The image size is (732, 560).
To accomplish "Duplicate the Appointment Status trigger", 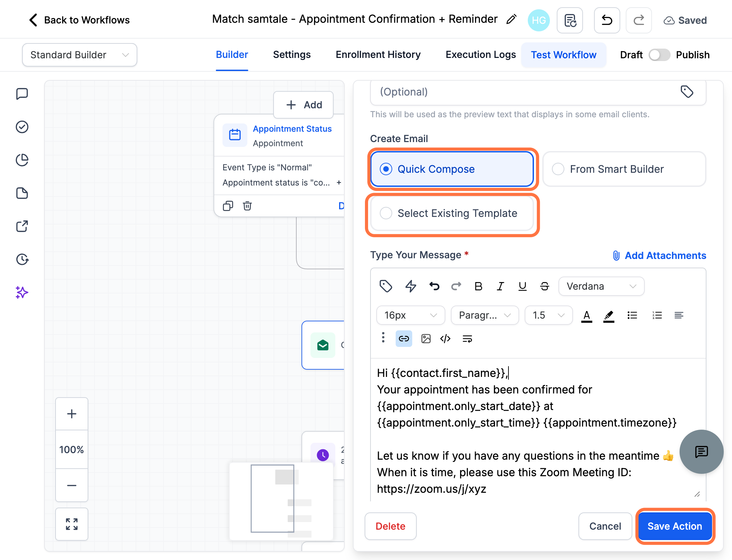I will pyautogui.click(x=228, y=206).
